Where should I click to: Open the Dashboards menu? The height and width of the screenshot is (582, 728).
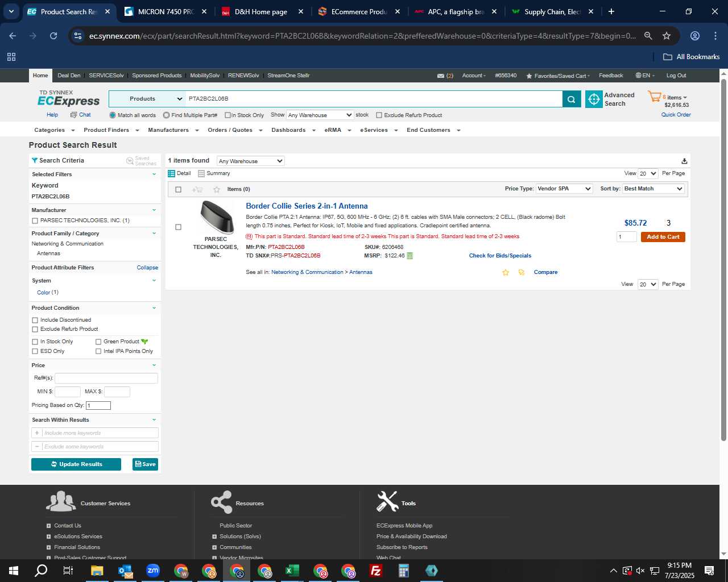pyautogui.click(x=293, y=130)
